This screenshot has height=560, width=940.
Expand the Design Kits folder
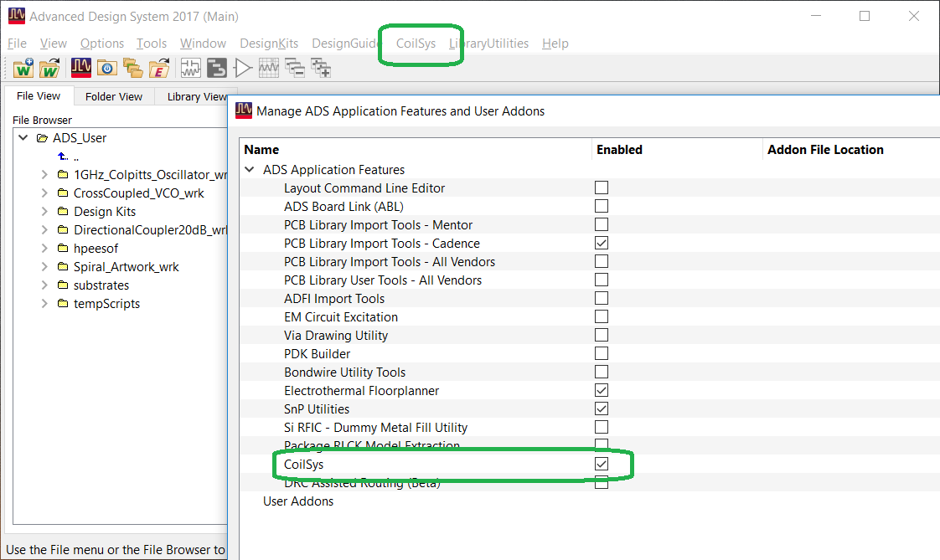pos(44,212)
